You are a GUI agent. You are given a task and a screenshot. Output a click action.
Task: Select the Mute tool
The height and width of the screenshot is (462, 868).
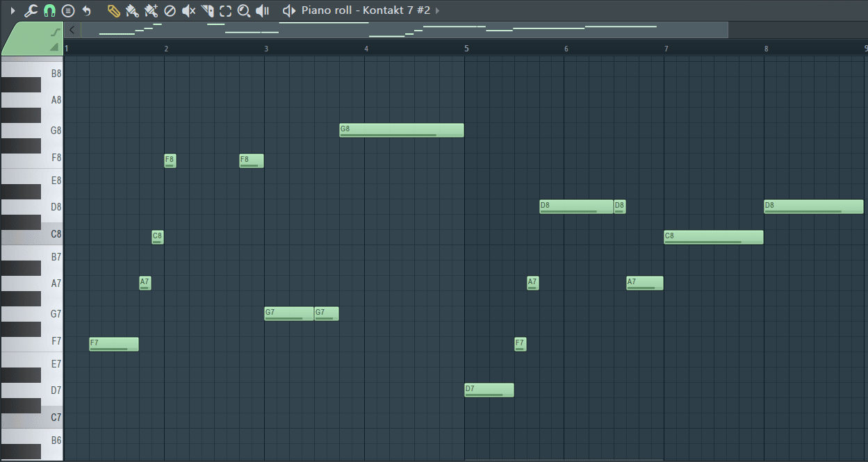(188, 10)
